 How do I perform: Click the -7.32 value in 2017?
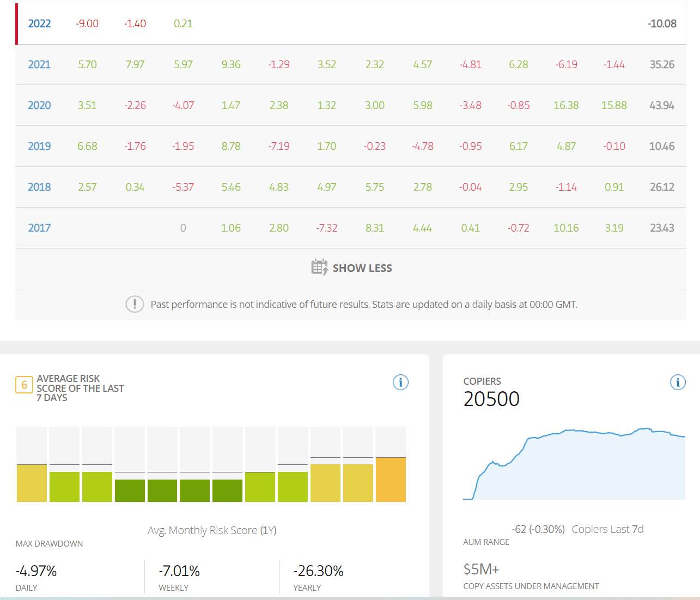tap(327, 228)
